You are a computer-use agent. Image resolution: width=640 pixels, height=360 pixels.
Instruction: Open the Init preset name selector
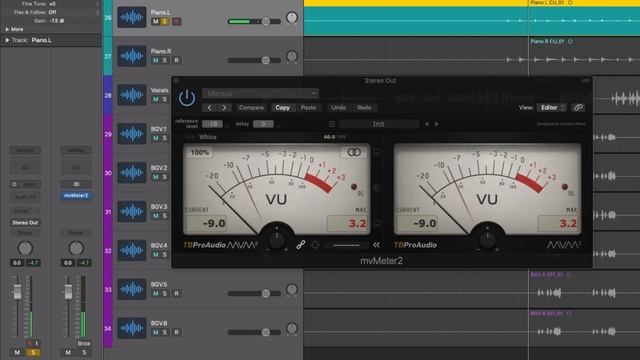tap(379, 124)
